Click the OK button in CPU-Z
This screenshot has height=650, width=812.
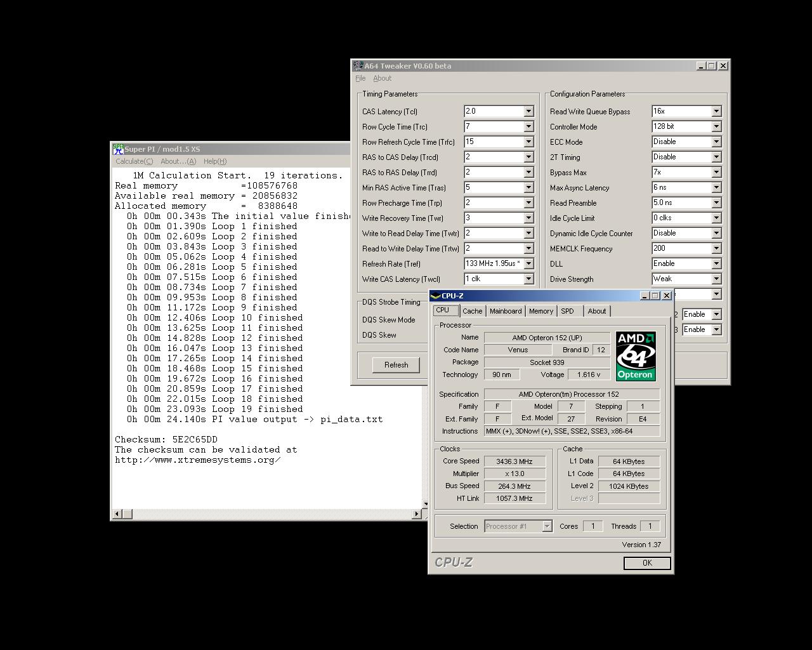tap(647, 563)
